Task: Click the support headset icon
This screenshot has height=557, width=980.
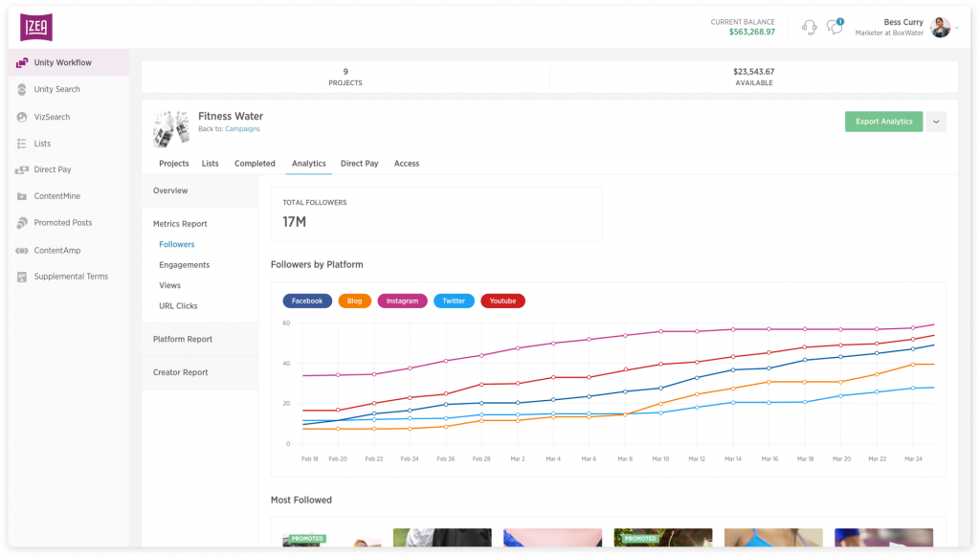Action: click(x=809, y=27)
